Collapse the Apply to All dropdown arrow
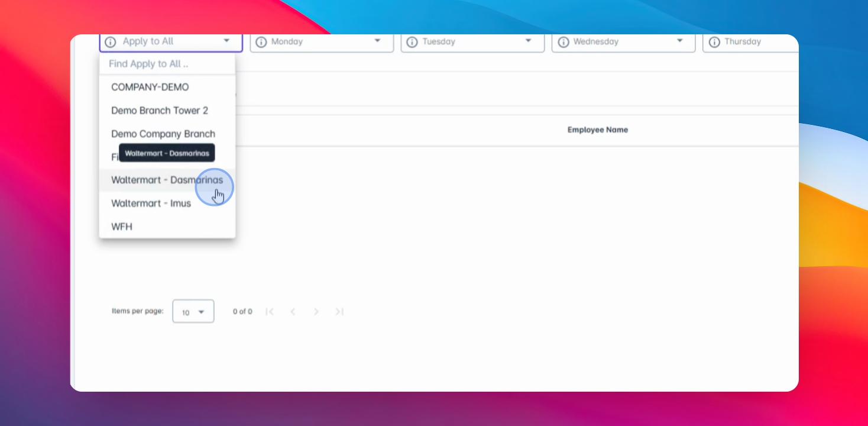Viewport: 868px width, 426px height. pos(226,41)
